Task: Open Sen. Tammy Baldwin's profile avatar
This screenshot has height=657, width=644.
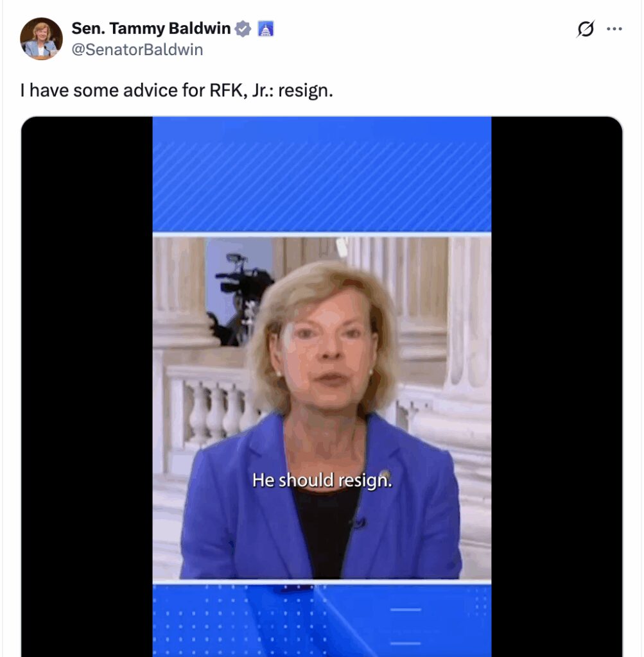Action: 41,38
